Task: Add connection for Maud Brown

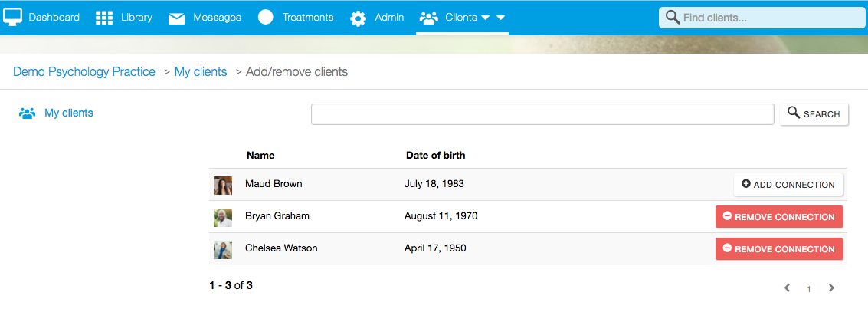Action: point(788,185)
